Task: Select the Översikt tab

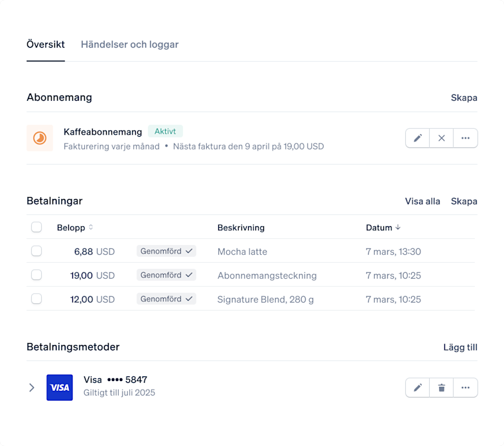Action: point(46,44)
